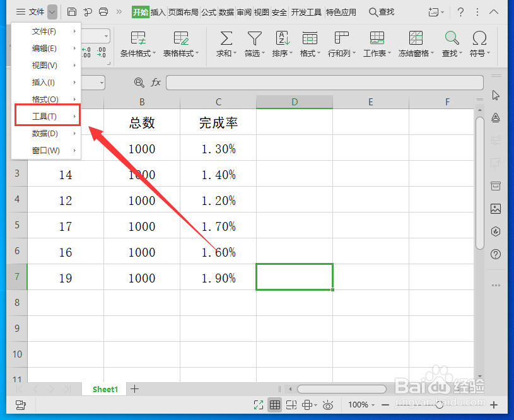This screenshot has width=514, height=420.
Task: Toggle eye protection mode in the status bar
Action: click(x=328, y=405)
